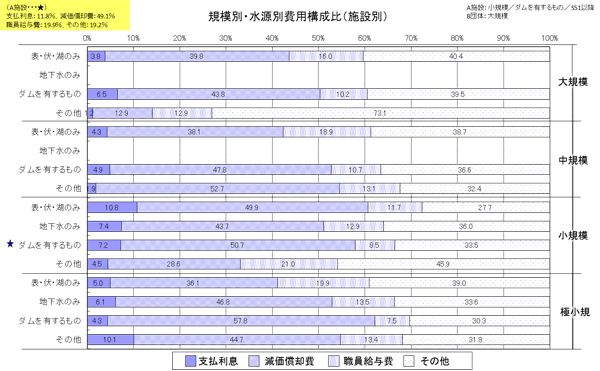600x371 pixels.
Task: Click the 73.1 bar segment in 大規模 その他
Action: (381, 113)
